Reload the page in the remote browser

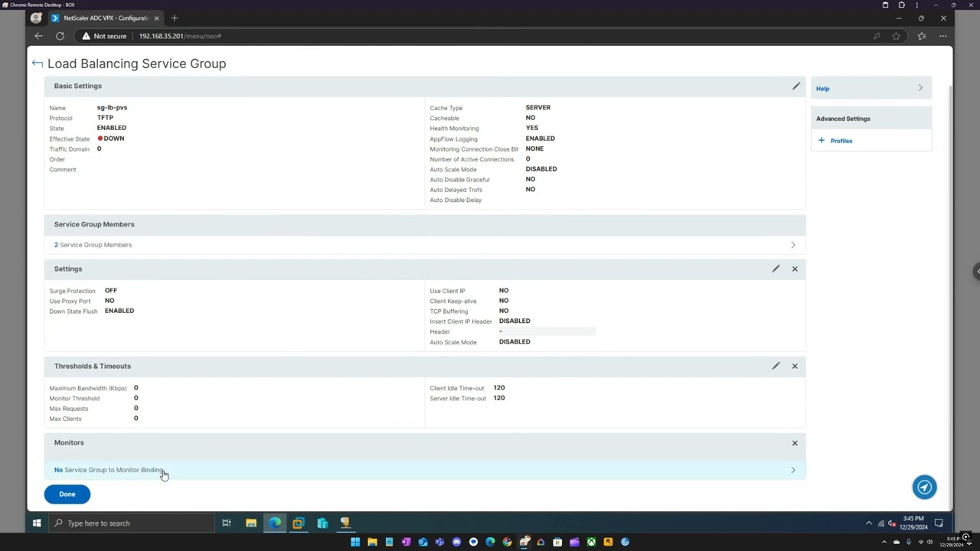pyautogui.click(x=60, y=36)
